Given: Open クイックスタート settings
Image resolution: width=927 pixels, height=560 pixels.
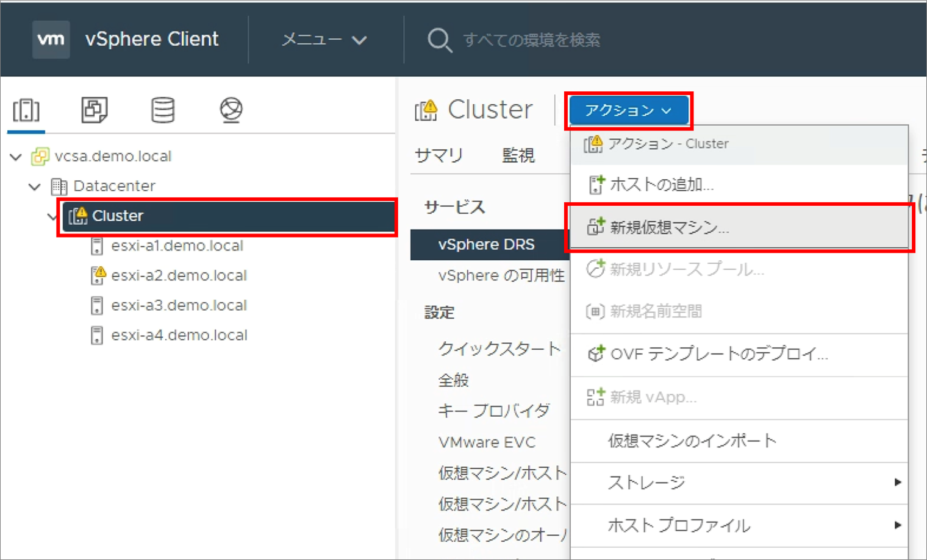Looking at the screenshot, I should tap(499, 349).
